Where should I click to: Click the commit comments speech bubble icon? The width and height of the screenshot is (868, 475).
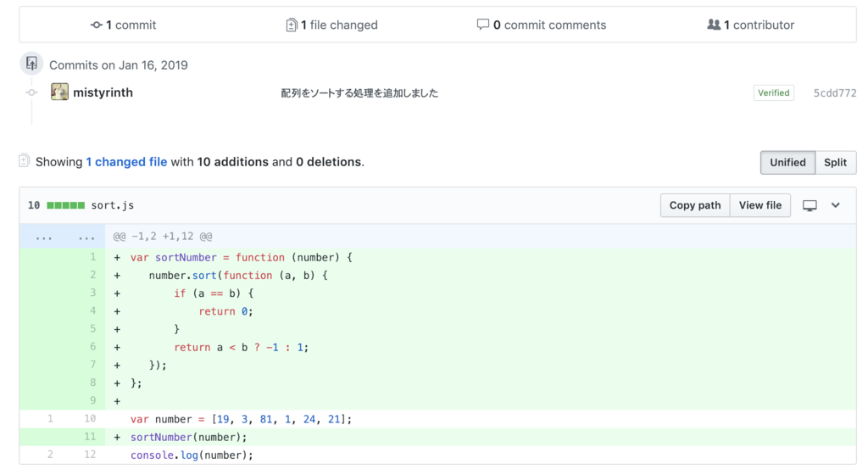(482, 25)
